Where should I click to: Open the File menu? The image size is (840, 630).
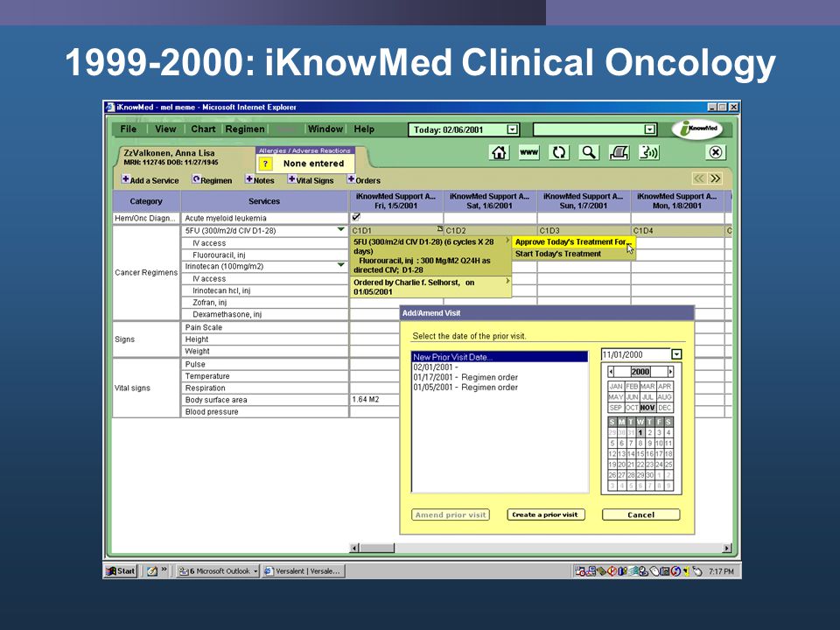coord(128,129)
